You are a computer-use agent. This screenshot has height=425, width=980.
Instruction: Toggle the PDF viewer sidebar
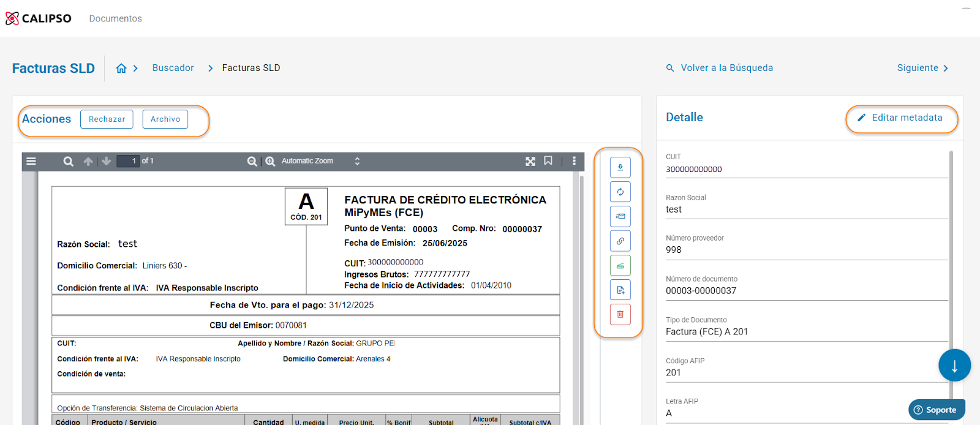[31, 161]
